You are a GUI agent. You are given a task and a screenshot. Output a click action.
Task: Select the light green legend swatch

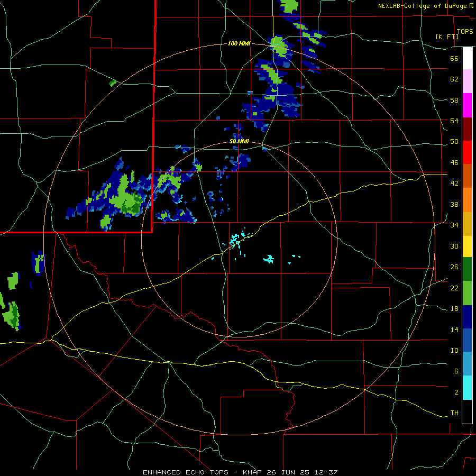(467, 293)
